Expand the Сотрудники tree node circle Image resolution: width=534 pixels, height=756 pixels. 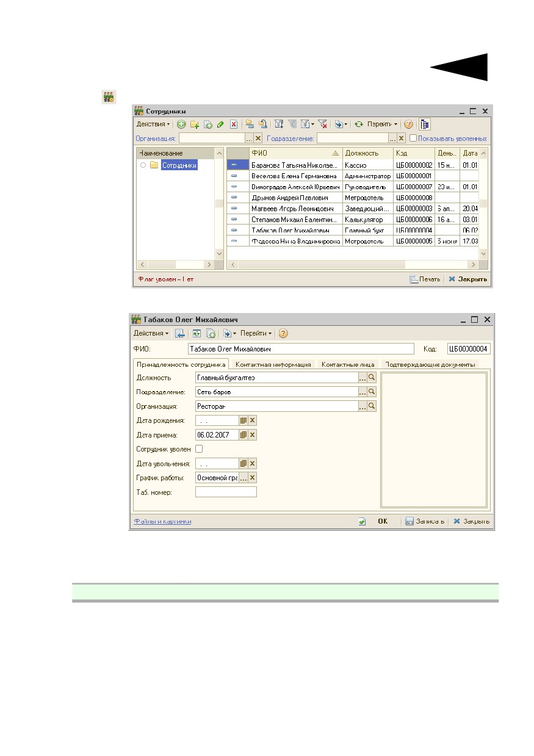tap(143, 165)
